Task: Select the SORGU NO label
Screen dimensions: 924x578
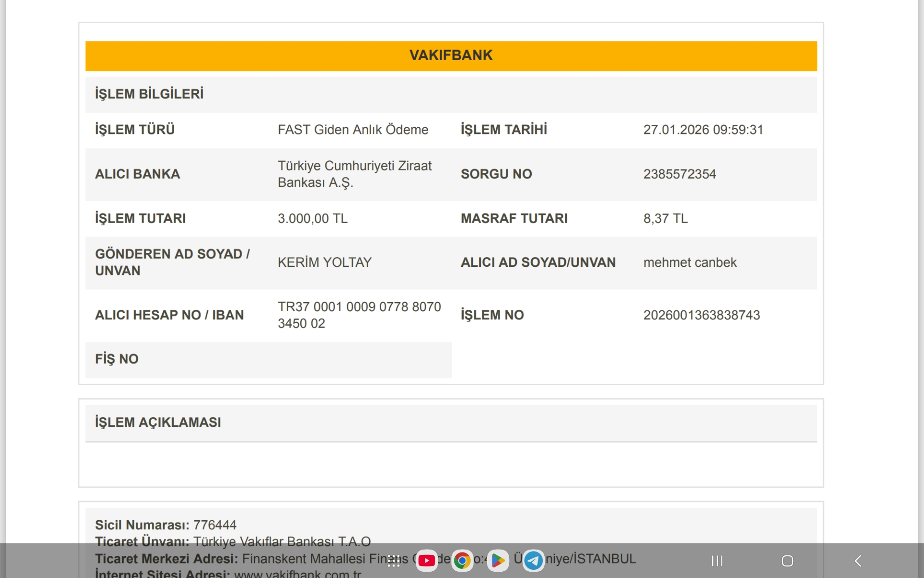Action: [x=496, y=174]
